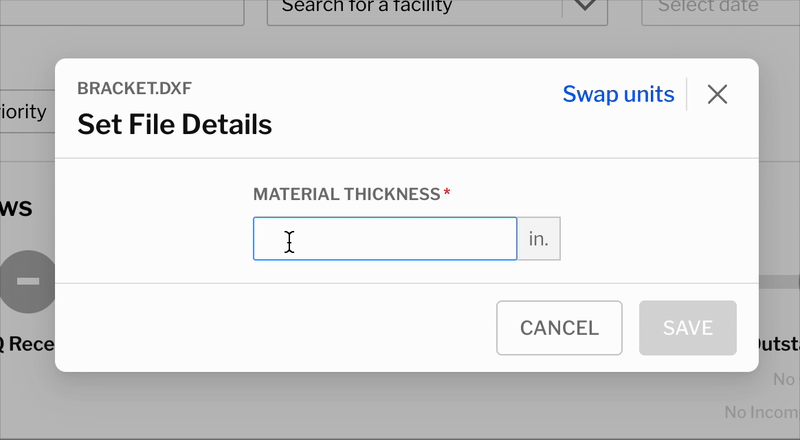Click the Swap units link
The image size is (800, 440).
(618, 94)
